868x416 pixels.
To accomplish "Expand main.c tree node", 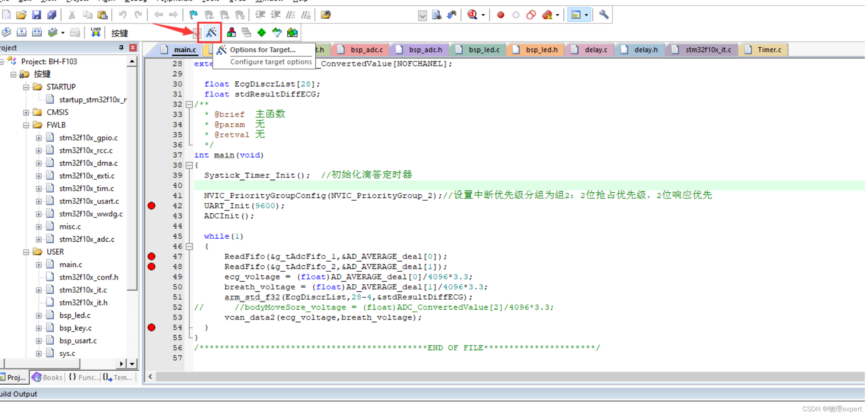I will 39,265.
